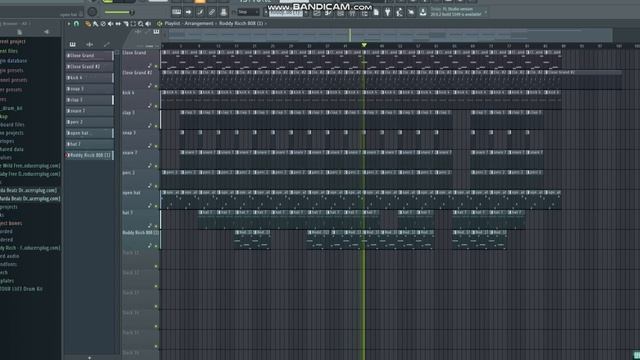
Task: Select kick 4 pattern in picker
Action: pyautogui.click(x=89, y=78)
